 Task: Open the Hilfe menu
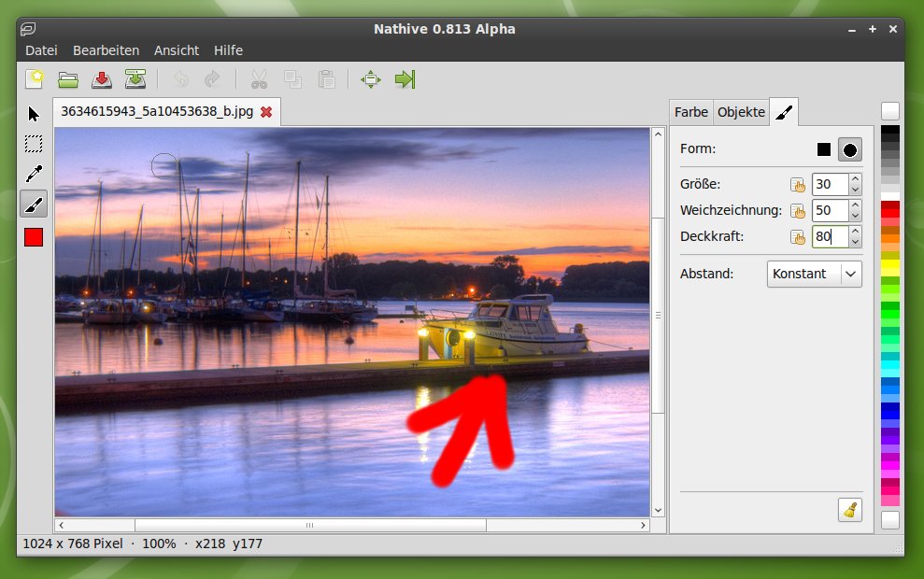228,50
